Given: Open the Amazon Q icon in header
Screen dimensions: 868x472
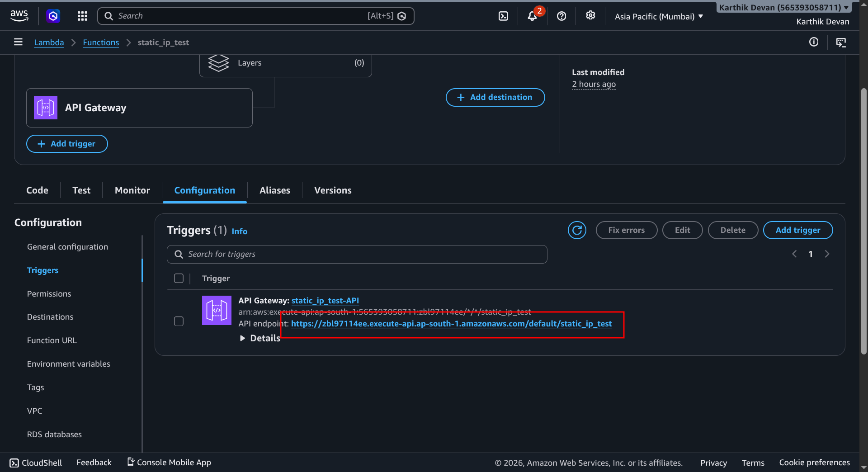Looking at the screenshot, I should (x=53, y=16).
